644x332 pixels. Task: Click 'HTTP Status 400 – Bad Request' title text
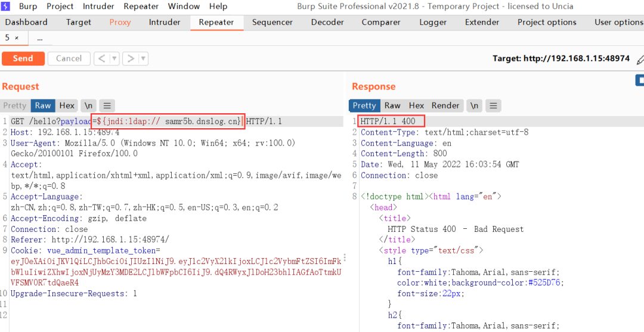pos(456,229)
